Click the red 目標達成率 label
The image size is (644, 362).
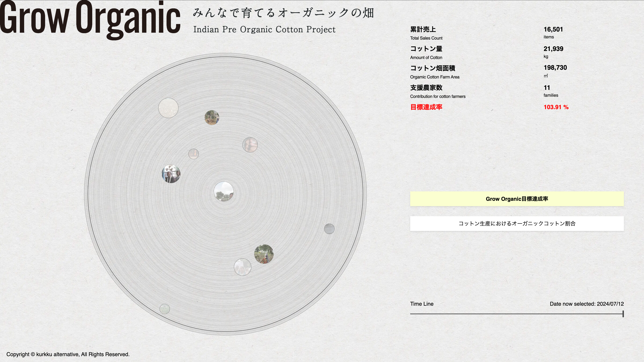point(426,107)
